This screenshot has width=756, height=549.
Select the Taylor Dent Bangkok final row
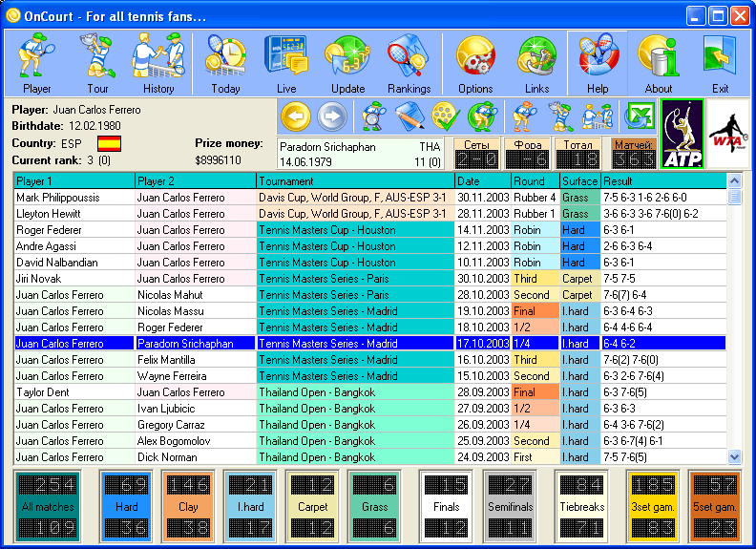(x=369, y=392)
